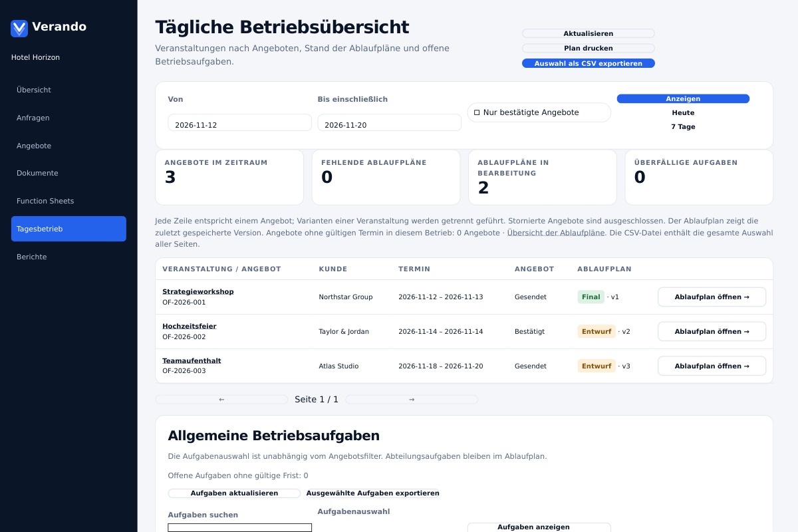The height and width of the screenshot is (532, 798).
Task: Open Dokumente section
Action: point(68,173)
